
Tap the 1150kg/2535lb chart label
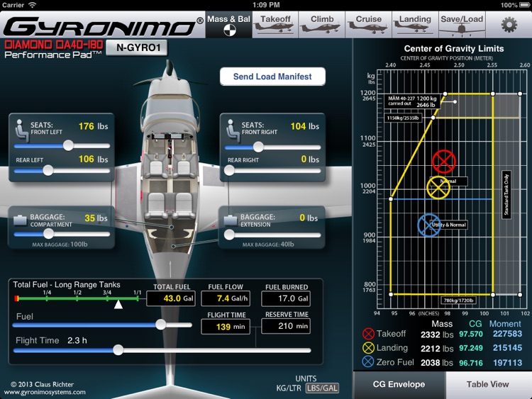coord(403,118)
